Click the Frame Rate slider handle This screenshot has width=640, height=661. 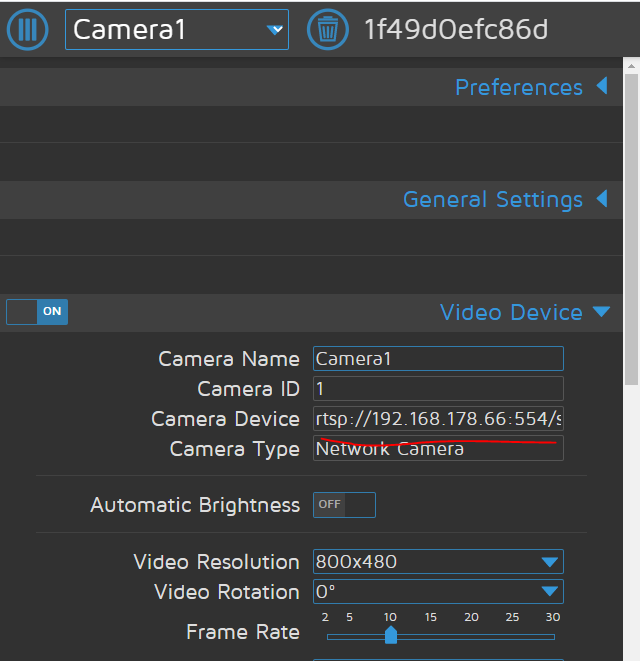pos(391,636)
